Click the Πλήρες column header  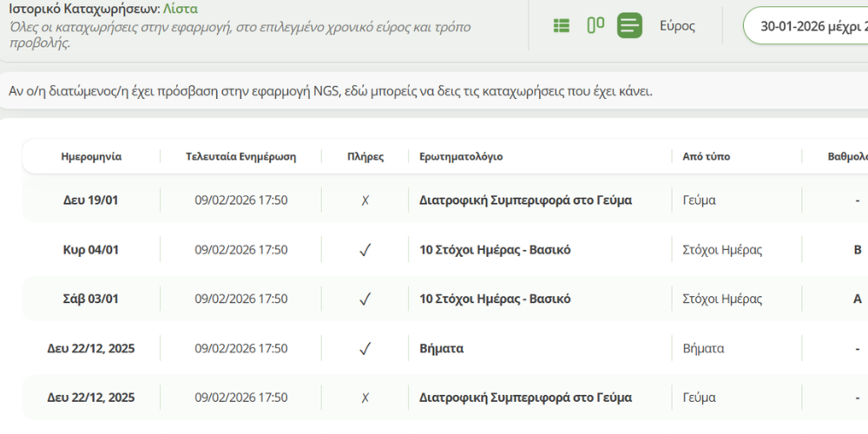[365, 157]
